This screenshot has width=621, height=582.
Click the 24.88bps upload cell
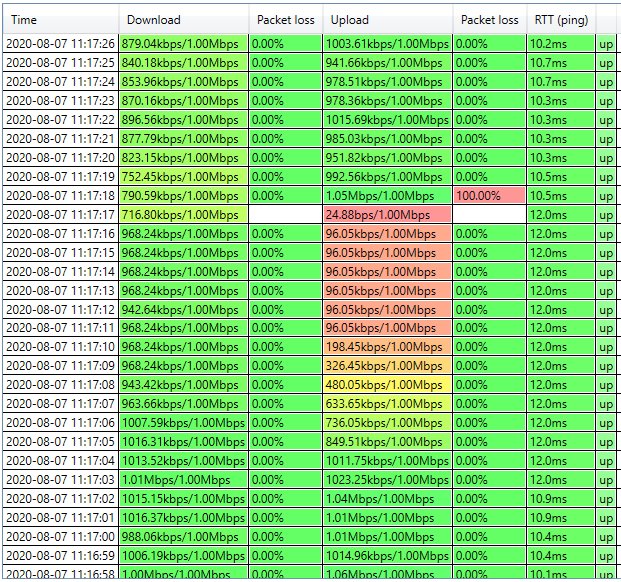pos(387,215)
